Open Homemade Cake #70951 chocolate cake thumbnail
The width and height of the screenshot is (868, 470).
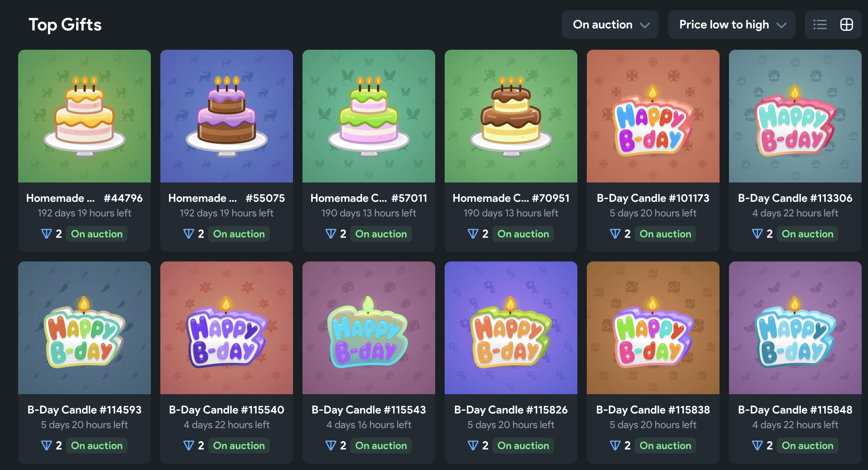pos(511,116)
